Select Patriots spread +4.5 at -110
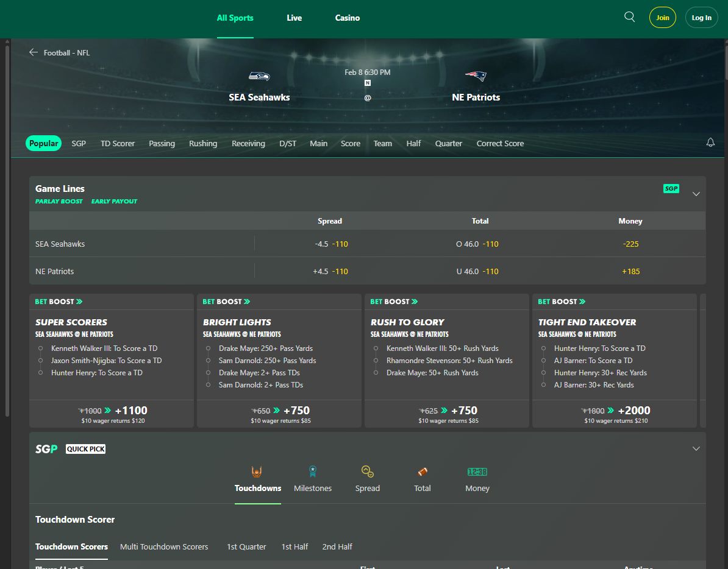Screen dimensions: 728x569 click(x=330, y=271)
